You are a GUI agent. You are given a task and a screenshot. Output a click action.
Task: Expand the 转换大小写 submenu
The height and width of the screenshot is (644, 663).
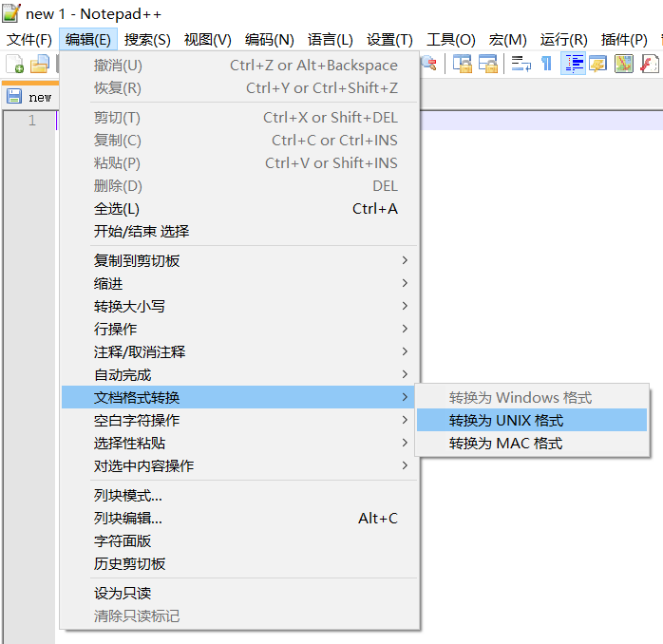(240, 306)
